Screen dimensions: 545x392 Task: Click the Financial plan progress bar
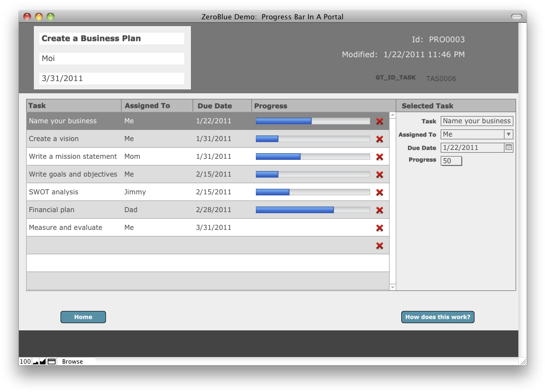point(313,210)
